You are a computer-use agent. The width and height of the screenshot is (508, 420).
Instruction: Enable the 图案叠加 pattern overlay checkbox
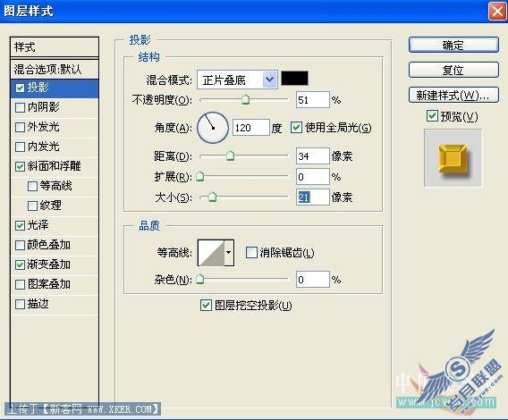coord(20,284)
